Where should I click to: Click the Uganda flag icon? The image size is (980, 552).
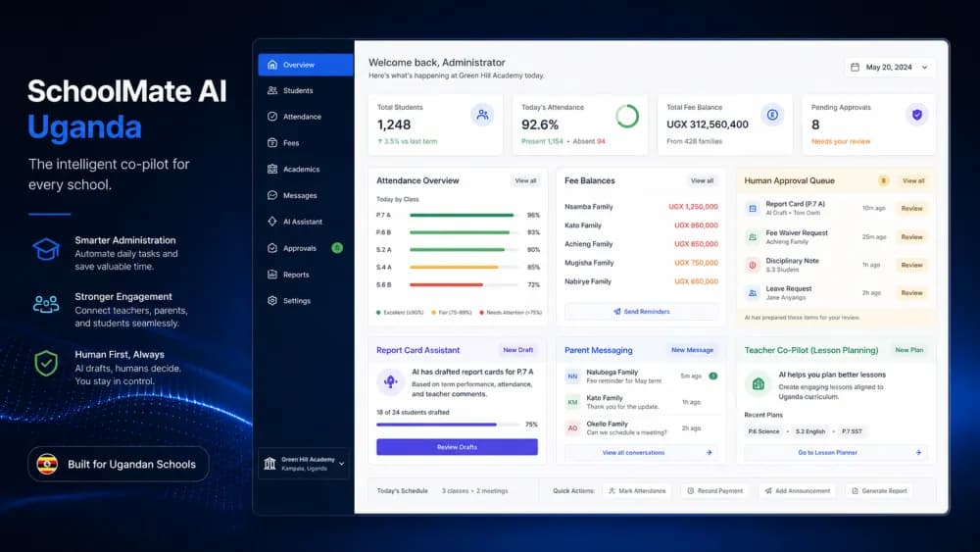coord(47,464)
